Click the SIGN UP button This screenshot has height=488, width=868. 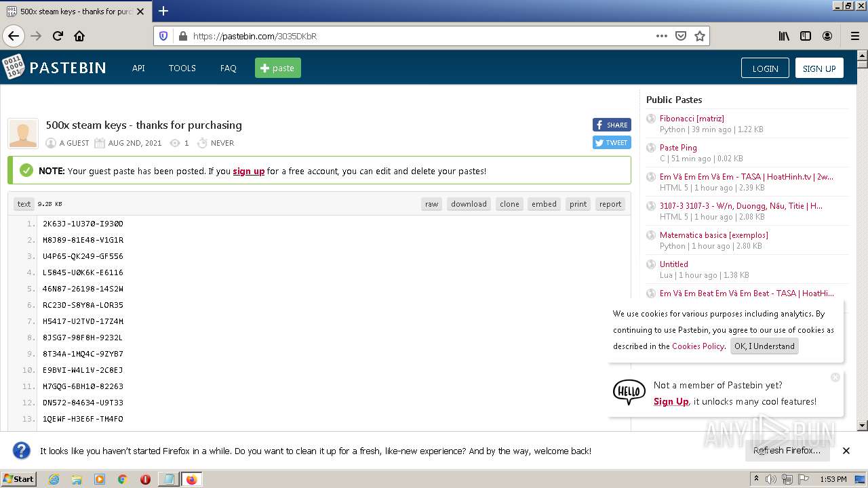click(x=819, y=68)
